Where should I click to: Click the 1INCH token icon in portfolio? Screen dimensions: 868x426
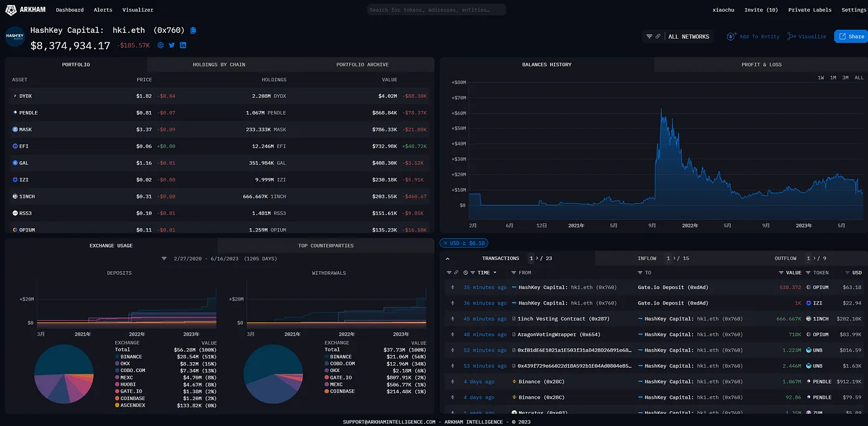pos(15,197)
